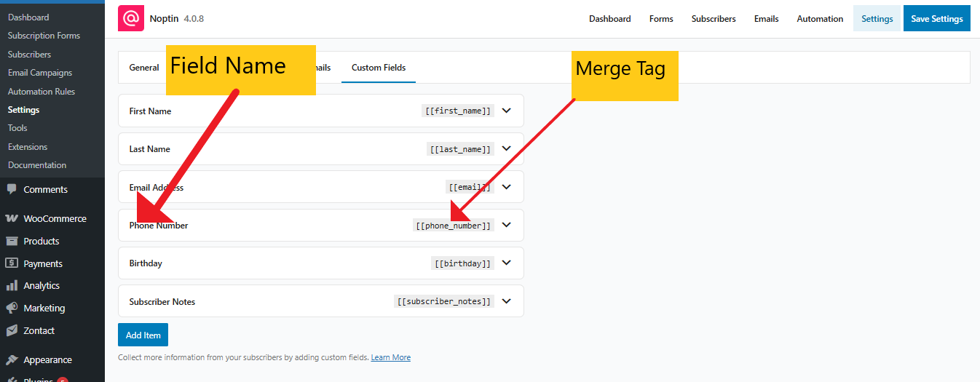Click the [[phone_number]] merge tag

(x=453, y=226)
